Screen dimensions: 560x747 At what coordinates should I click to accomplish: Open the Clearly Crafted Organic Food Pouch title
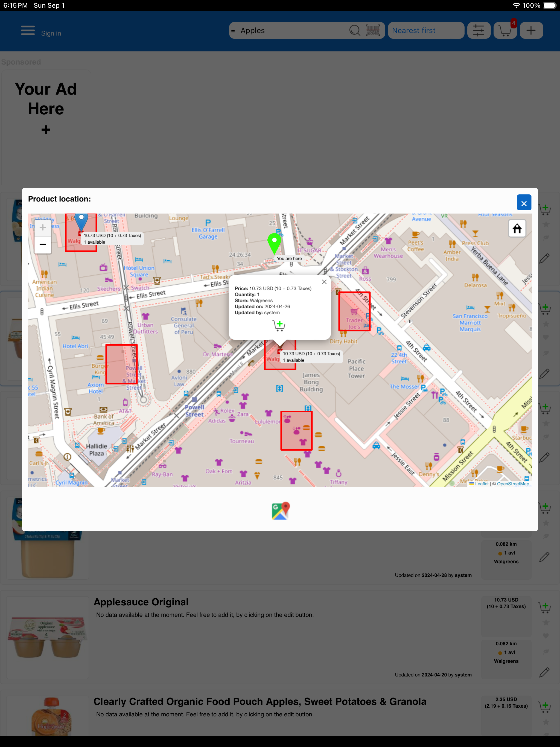pos(260,701)
